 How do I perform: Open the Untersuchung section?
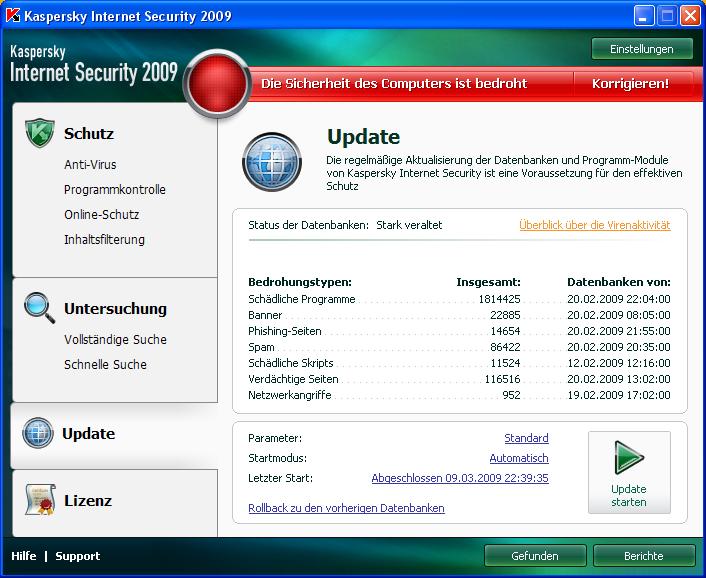[x=115, y=309]
